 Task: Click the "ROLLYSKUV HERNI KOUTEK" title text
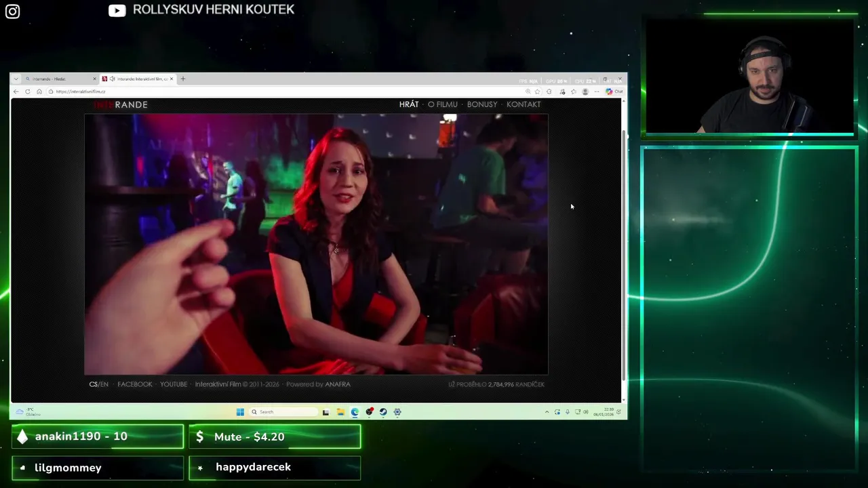pos(214,9)
